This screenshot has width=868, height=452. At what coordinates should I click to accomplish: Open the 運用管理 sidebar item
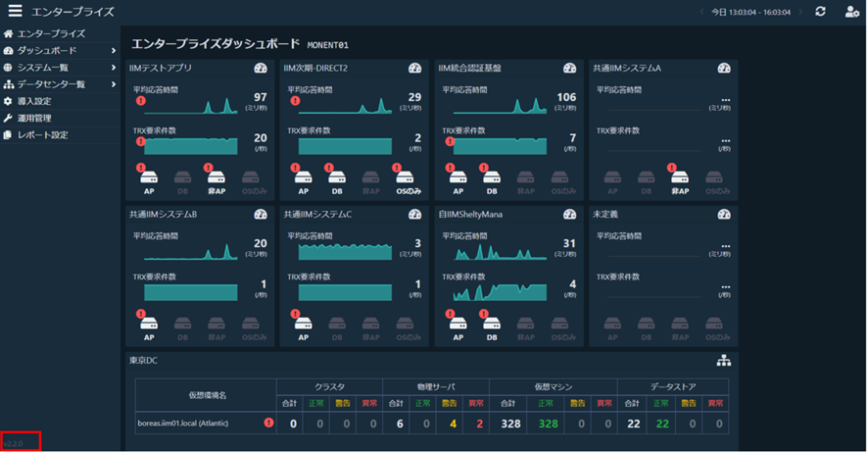[60, 118]
